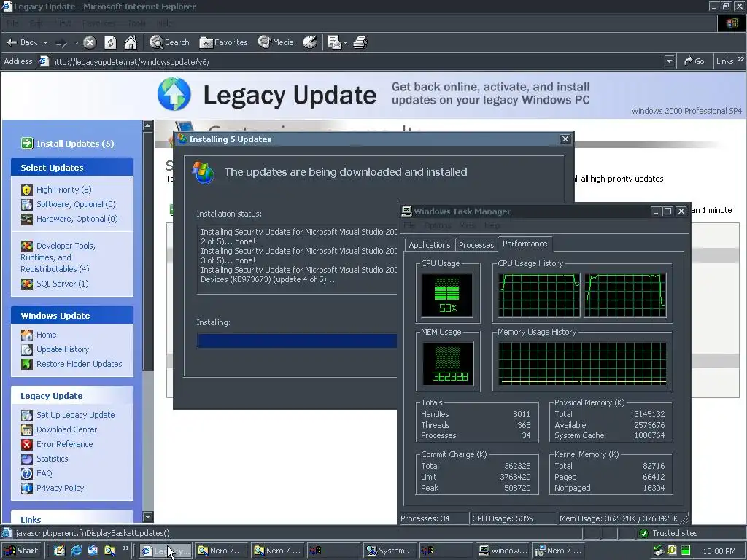Switch to the System taskbar button
747x560 pixels.
391,551
